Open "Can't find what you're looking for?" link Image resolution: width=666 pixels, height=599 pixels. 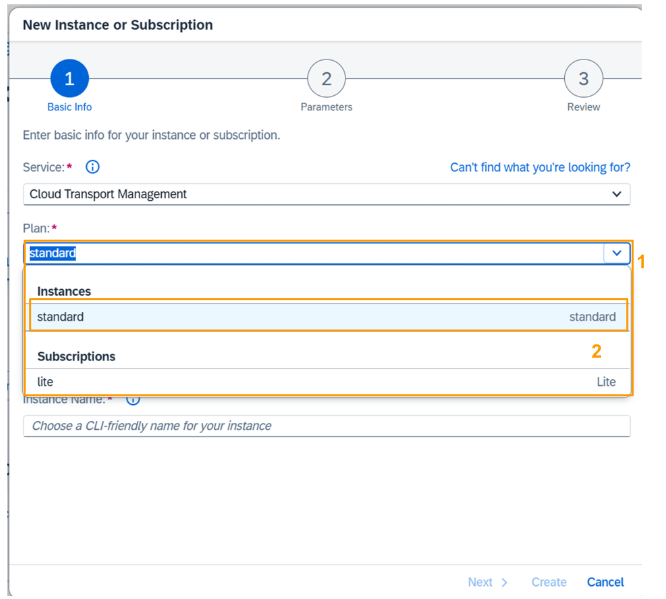click(540, 167)
